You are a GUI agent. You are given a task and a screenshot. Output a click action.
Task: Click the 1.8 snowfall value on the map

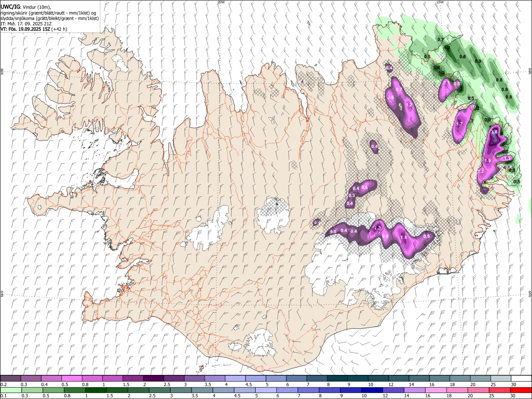click(404, 237)
